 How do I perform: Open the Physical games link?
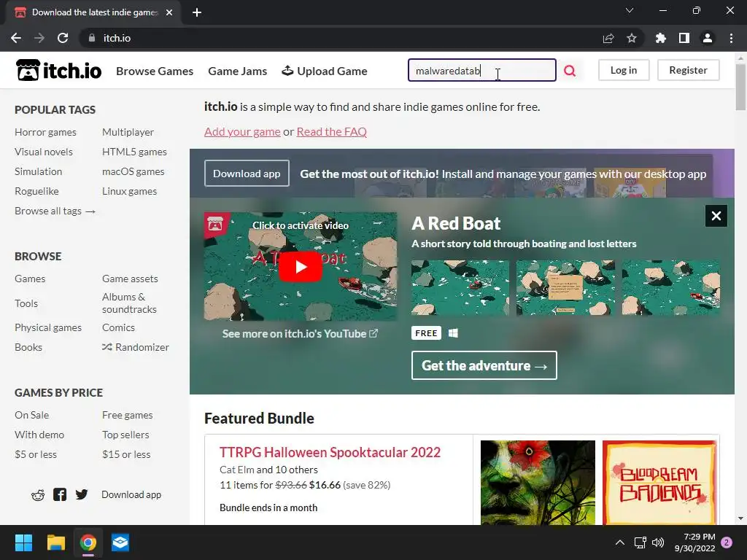(x=48, y=327)
